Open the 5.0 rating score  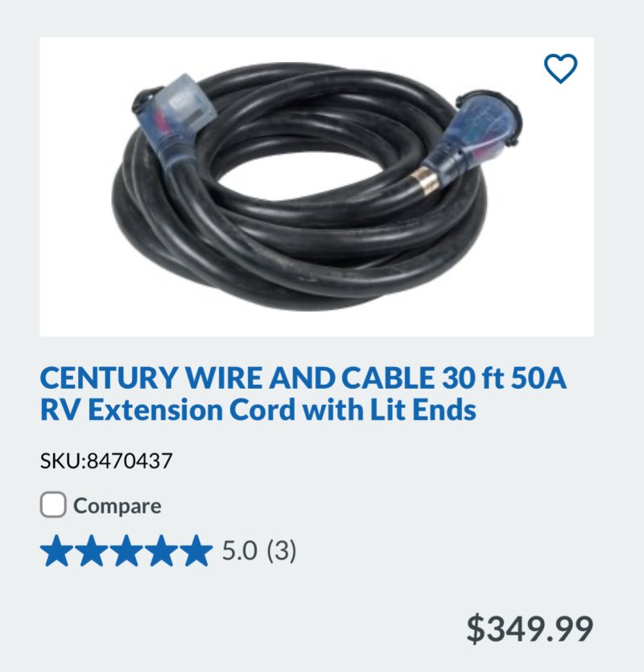[239, 550]
